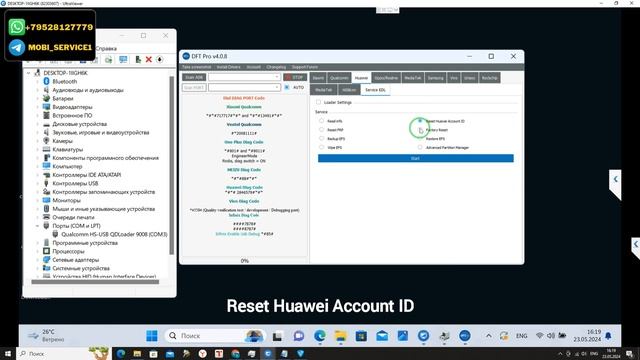
Task: Expand the Bluetooth tree node
Action: point(38,81)
